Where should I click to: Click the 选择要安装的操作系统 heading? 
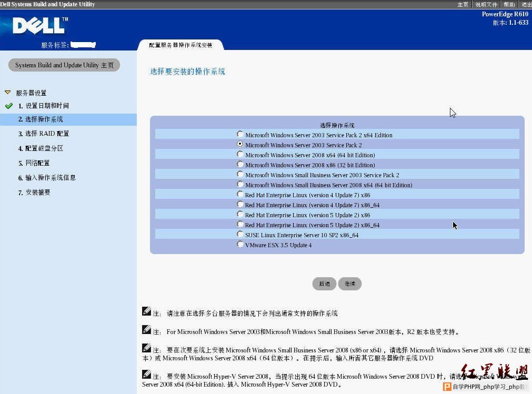pos(188,72)
